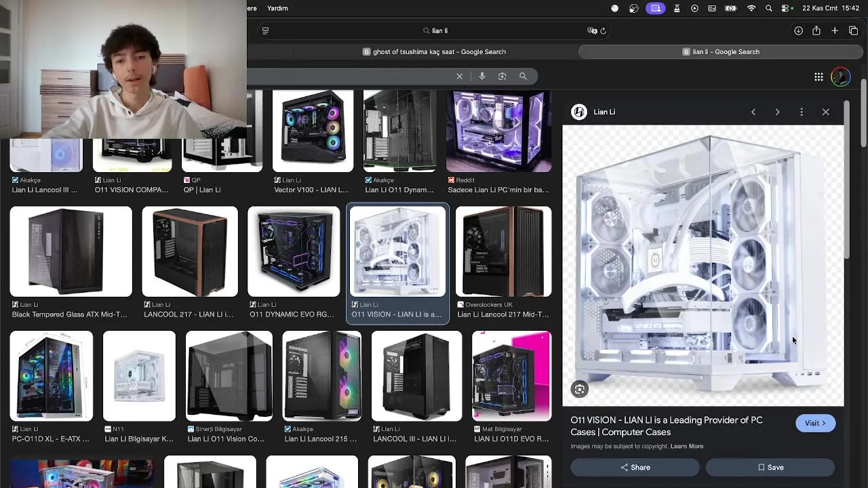Show Safari tab overview icon
Viewport: 868px width, 488px height.
coord(853,30)
